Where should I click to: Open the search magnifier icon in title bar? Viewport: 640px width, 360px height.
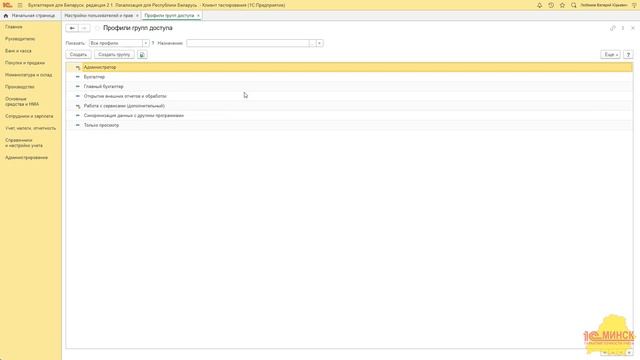pyautogui.click(x=574, y=5)
